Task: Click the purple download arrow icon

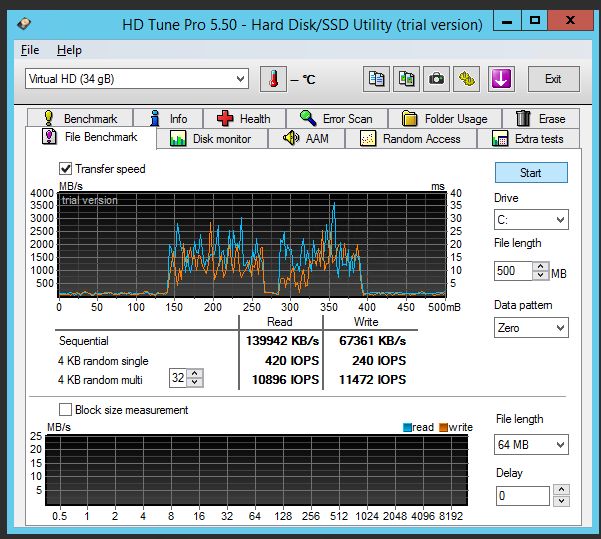Action: click(501, 79)
